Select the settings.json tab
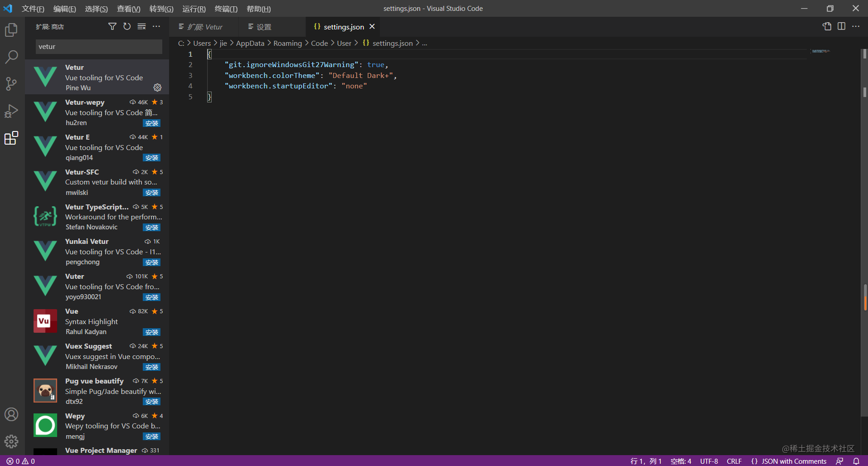Image resolution: width=868 pixels, height=466 pixels. click(344, 27)
